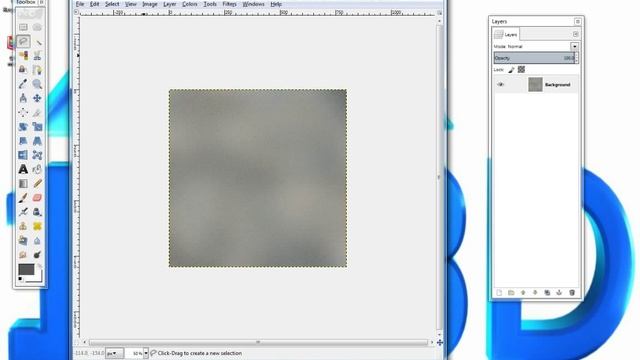
Task: Select the Ink tool
Action: [37, 212]
